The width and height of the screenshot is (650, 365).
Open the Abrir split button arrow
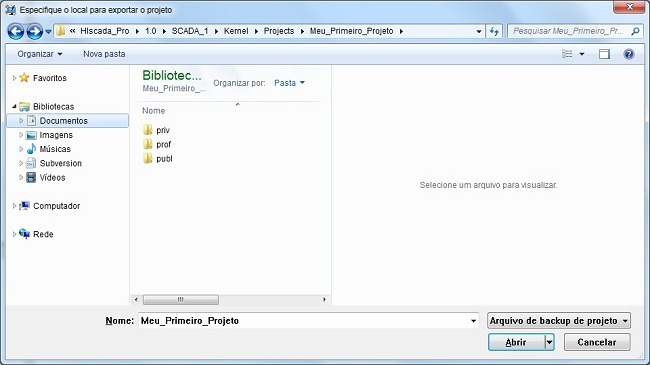point(549,343)
